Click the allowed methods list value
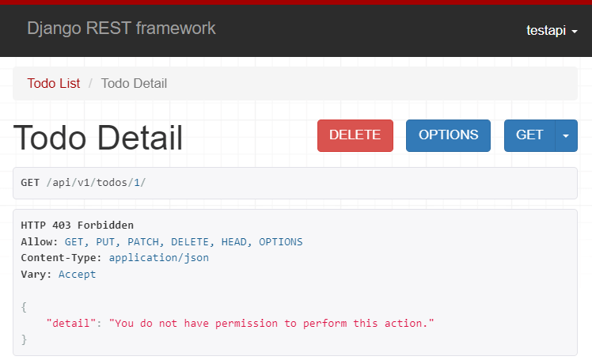The image size is (592, 364). tap(183, 242)
